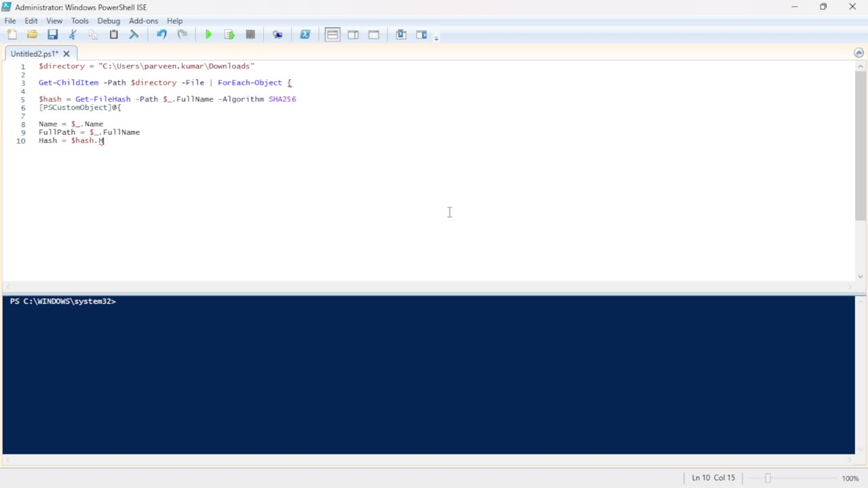Open the View menu
The height and width of the screenshot is (488, 868).
coord(54,21)
